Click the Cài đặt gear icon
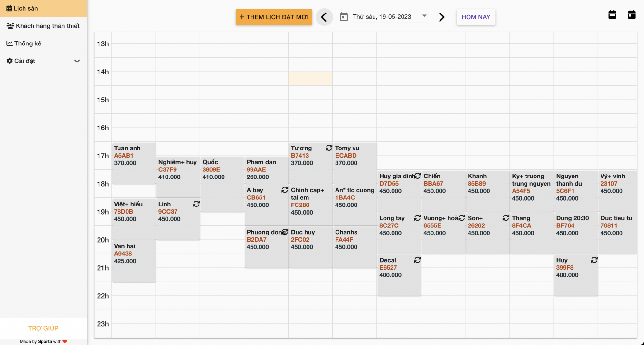 pos(10,61)
